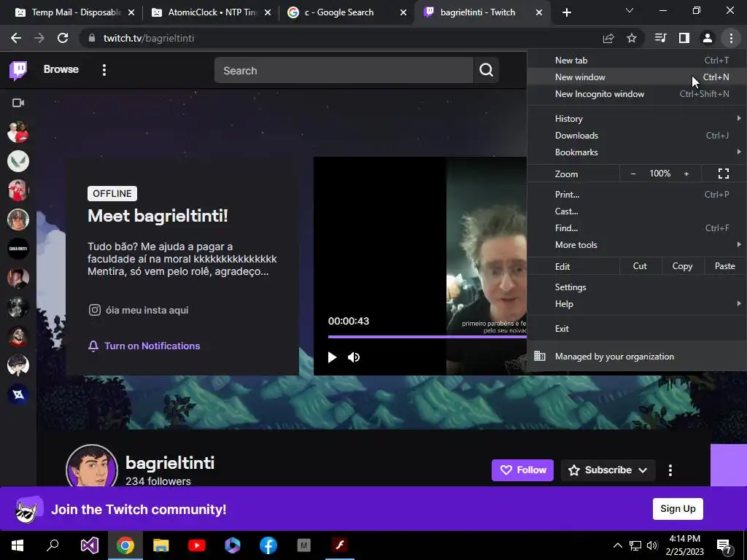
Task: Open a new tab with plus button
Action: (x=566, y=12)
